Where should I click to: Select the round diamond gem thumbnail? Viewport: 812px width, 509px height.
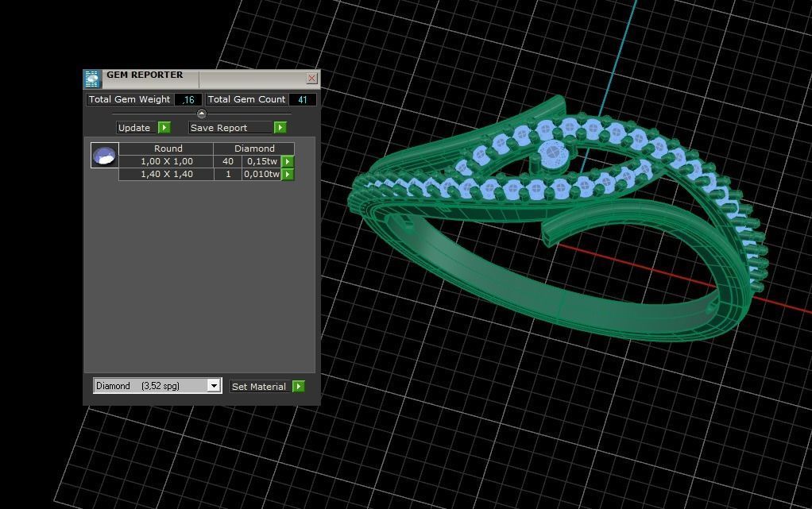105,156
